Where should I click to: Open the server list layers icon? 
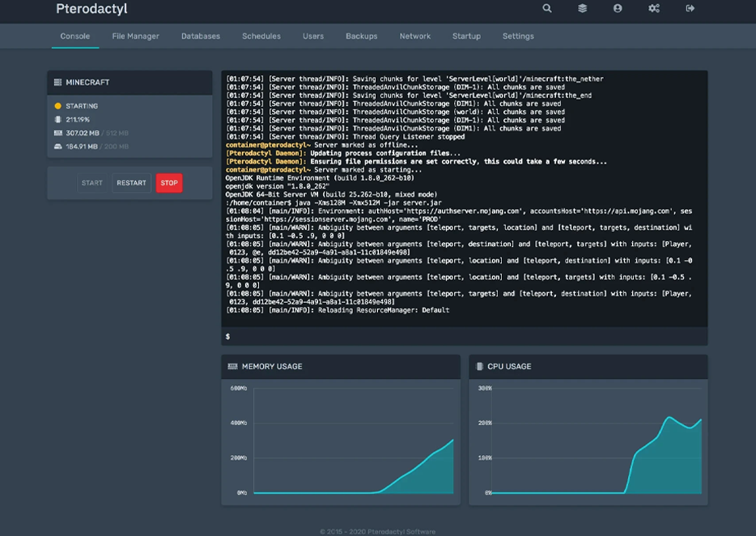coord(582,8)
